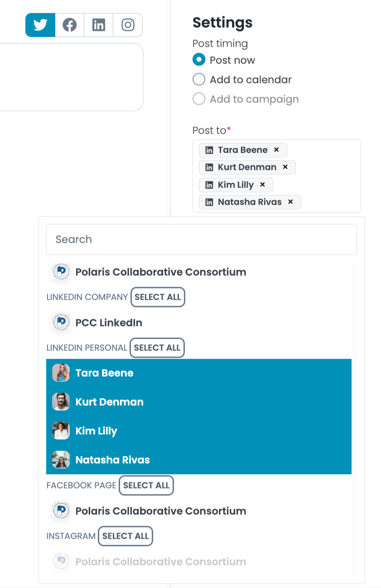Viewport: 381px width, 588px height.
Task: Deselect Tara Beene in dropdown list
Action: coord(104,373)
